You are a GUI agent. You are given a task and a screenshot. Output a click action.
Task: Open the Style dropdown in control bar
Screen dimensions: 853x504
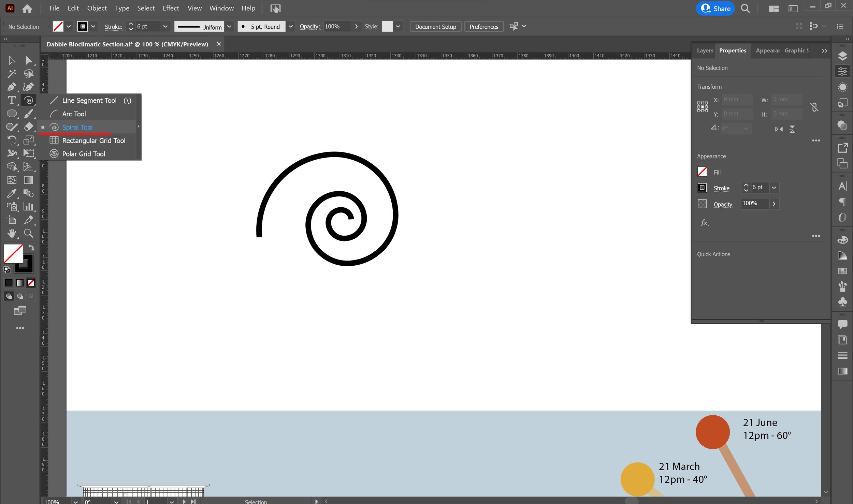[x=398, y=26]
